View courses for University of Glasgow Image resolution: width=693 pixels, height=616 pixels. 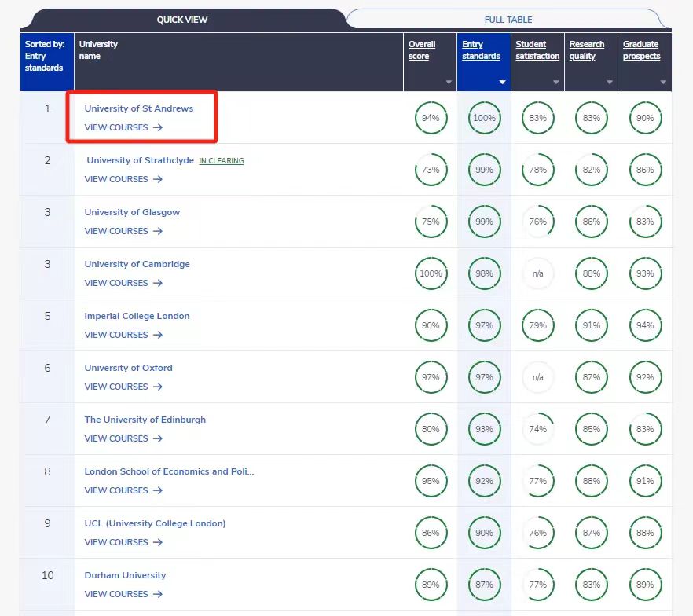(x=123, y=231)
